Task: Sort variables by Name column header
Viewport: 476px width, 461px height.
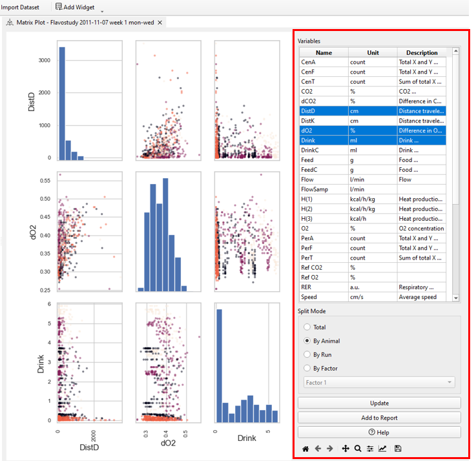Action: (324, 52)
